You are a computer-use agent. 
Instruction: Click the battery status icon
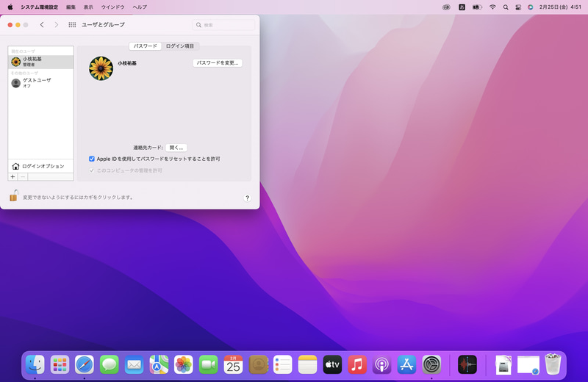tap(477, 7)
